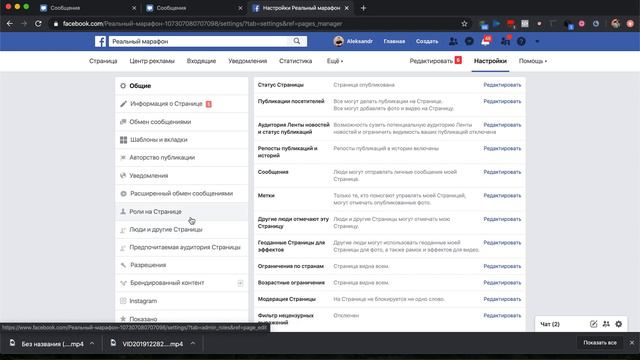
Task: Compose new chat message icon
Action: tap(593, 324)
